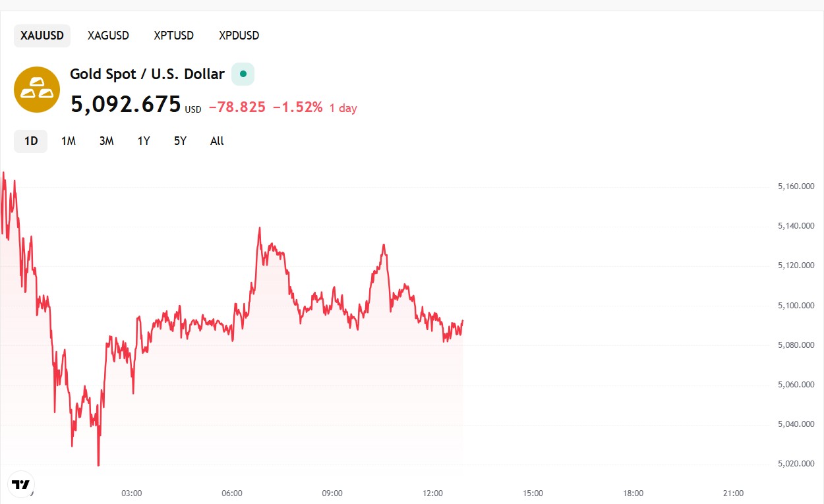Click the current price value 5,092.675
Screen dimensions: 824x504
tap(126, 104)
